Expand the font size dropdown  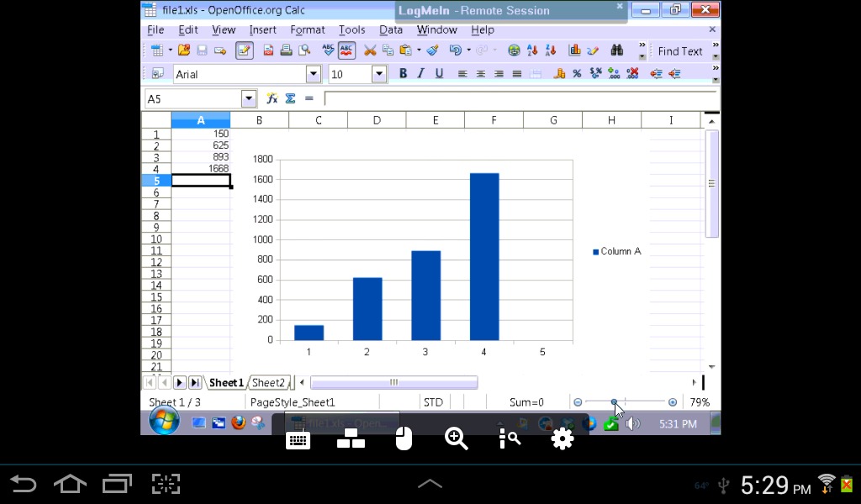click(x=379, y=74)
